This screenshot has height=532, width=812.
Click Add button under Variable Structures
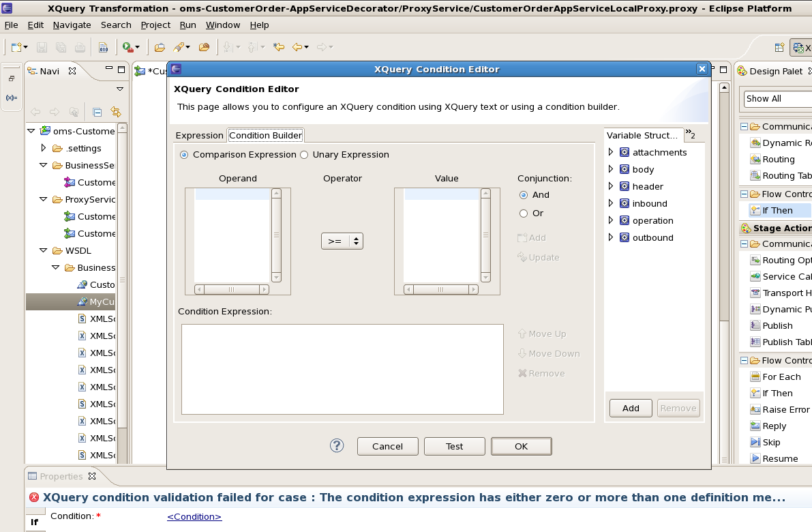(630, 408)
